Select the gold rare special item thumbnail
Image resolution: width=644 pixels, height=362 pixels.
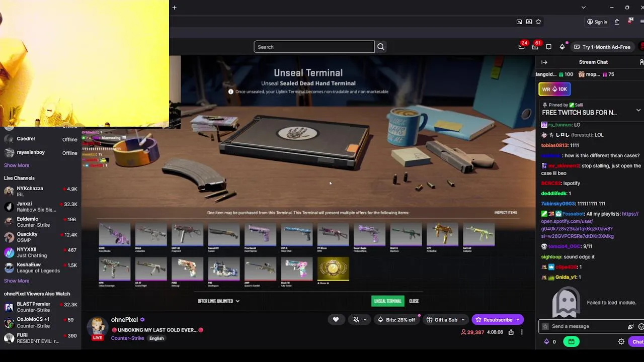333,270
